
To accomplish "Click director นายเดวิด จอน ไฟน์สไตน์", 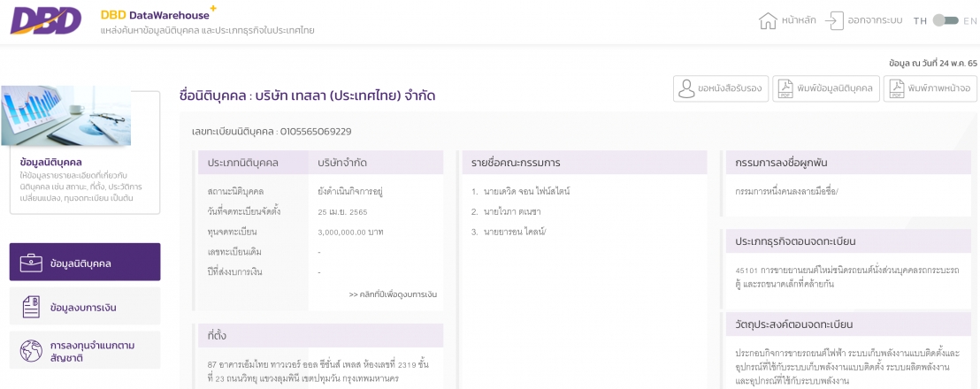I will point(526,191).
